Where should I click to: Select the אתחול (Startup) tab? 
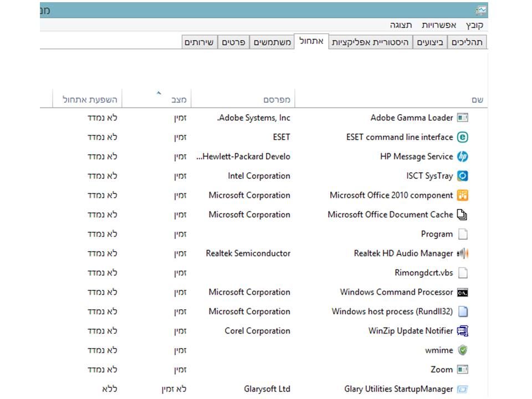click(x=311, y=41)
